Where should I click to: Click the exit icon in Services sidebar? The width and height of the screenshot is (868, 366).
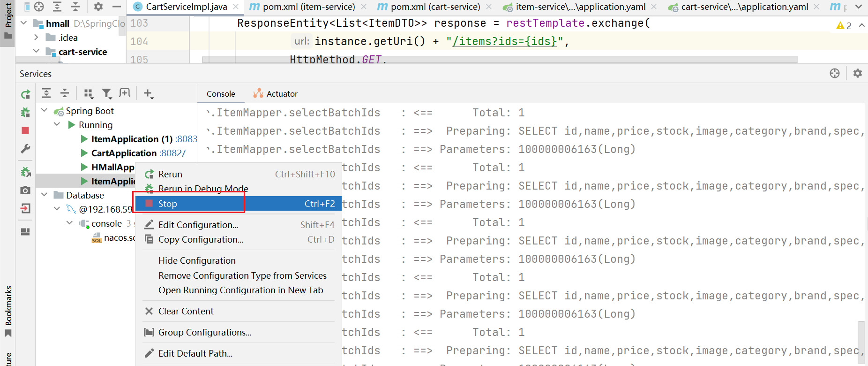25,208
